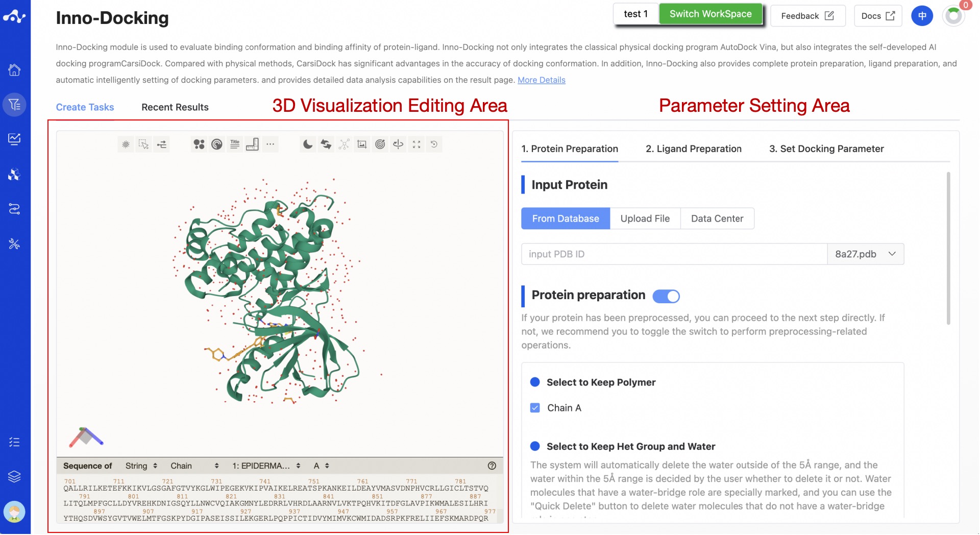The image size is (980, 535).
Task: Click the user avatar in sidebar
Action: pyautogui.click(x=14, y=512)
